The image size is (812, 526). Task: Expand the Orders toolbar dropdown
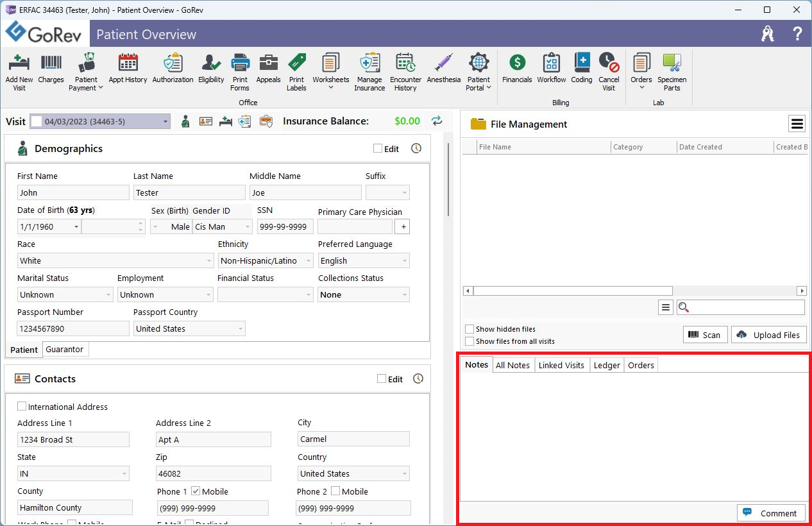click(x=641, y=88)
